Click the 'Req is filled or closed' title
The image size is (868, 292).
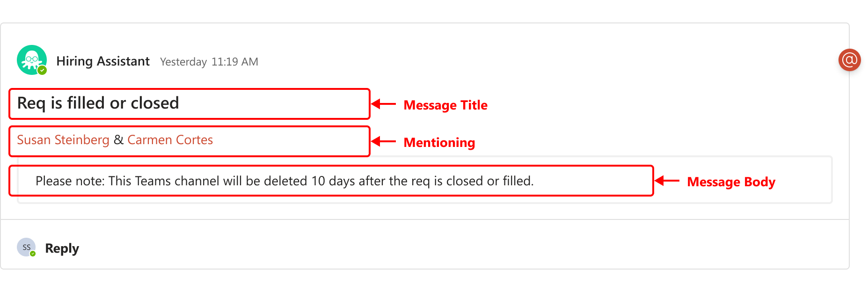click(x=98, y=103)
